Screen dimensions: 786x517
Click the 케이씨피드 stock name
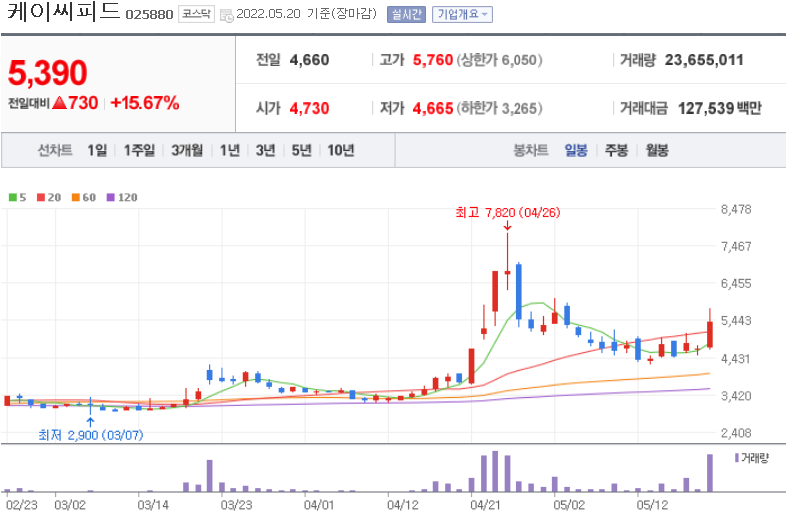click(x=64, y=12)
